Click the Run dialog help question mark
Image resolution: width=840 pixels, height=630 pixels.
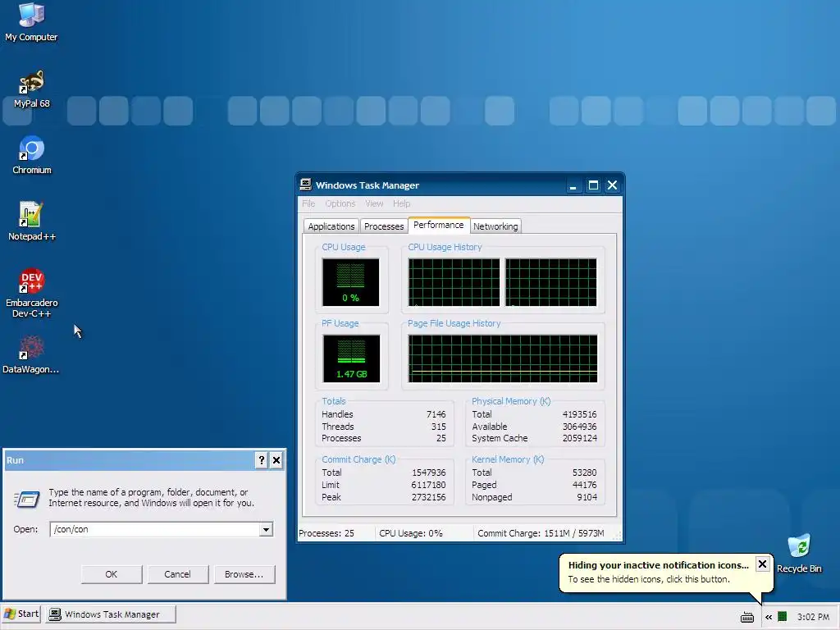coord(261,460)
